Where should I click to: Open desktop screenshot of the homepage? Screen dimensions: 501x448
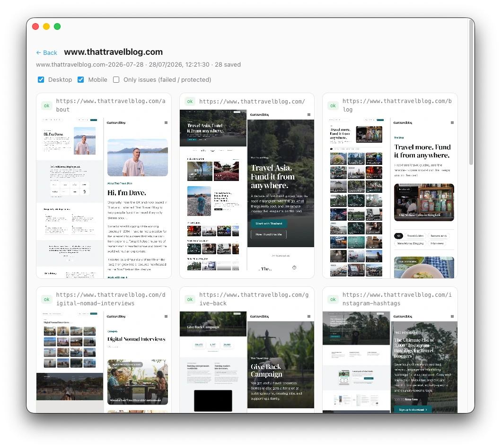click(x=213, y=190)
